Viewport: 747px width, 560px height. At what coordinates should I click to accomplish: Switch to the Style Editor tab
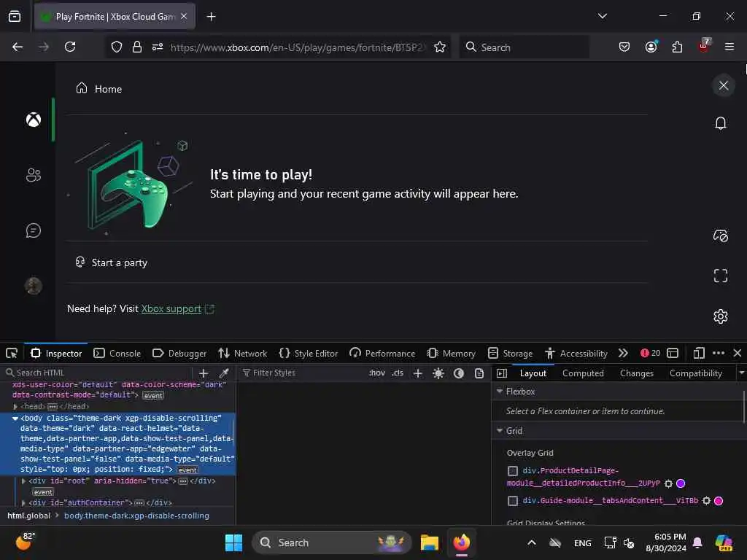(309, 354)
